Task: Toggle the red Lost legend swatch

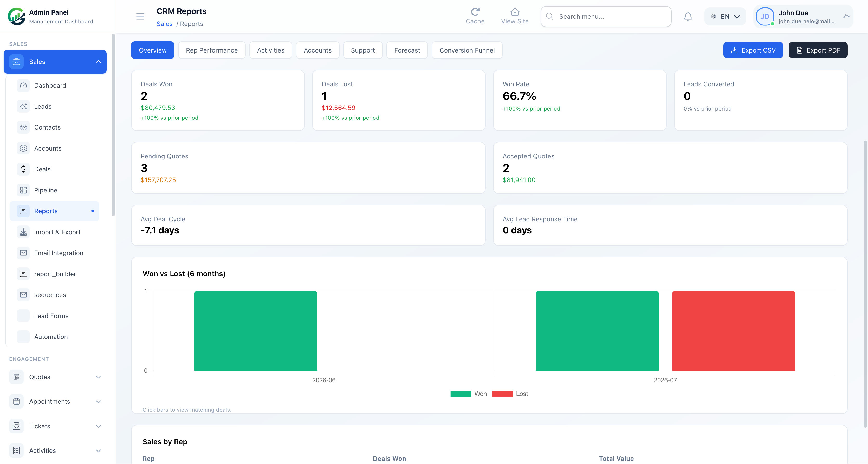Action: click(x=502, y=394)
